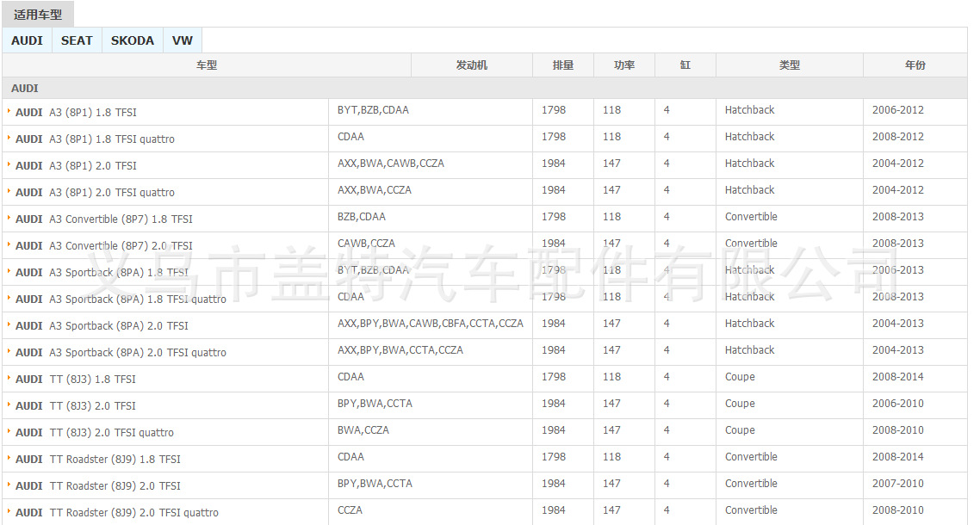
Task: Click the 排量 column header
Action: pyautogui.click(x=563, y=65)
